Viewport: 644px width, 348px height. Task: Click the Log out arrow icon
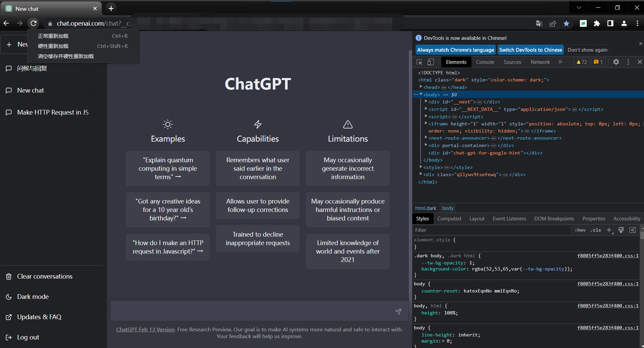click(9, 337)
